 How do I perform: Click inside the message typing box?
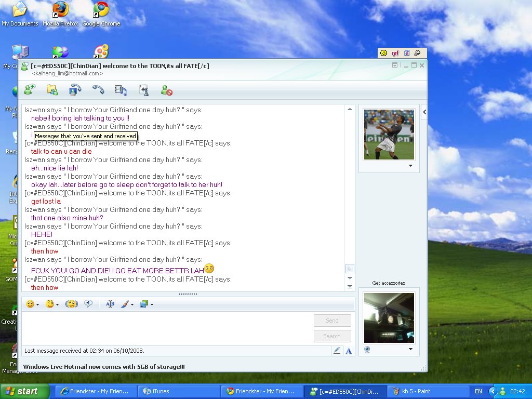point(168,328)
